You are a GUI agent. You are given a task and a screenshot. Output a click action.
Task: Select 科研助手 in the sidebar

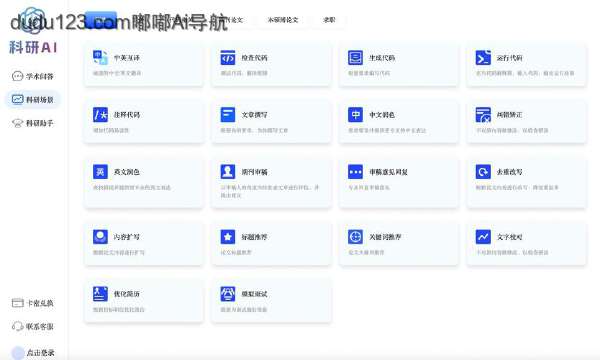tap(33, 123)
